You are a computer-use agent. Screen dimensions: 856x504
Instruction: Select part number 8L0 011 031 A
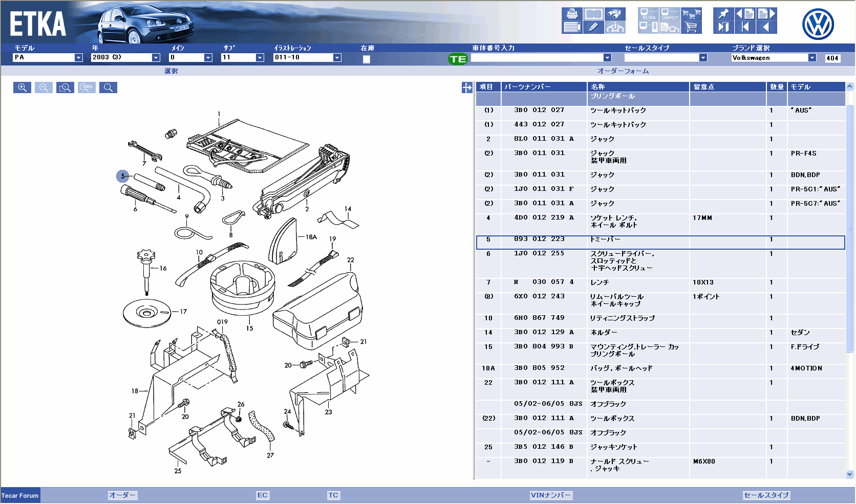click(544, 139)
